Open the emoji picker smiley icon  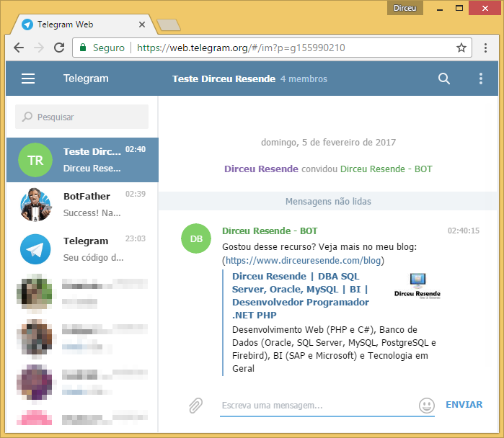(x=427, y=406)
